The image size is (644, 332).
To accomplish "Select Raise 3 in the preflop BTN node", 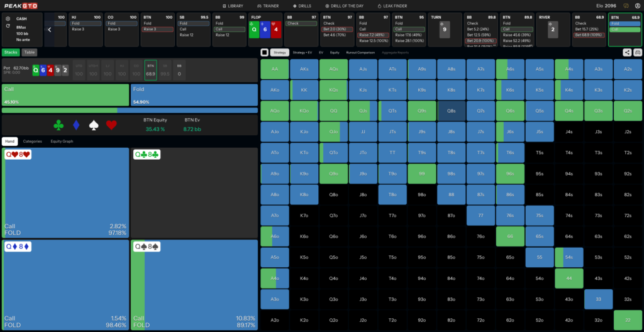I will pyautogui.click(x=157, y=29).
